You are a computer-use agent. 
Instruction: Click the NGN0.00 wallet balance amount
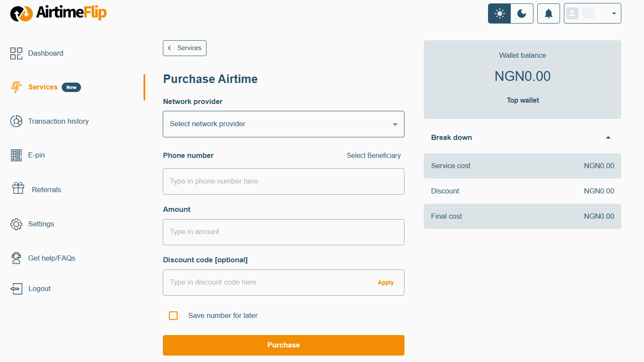pos(522,76)
